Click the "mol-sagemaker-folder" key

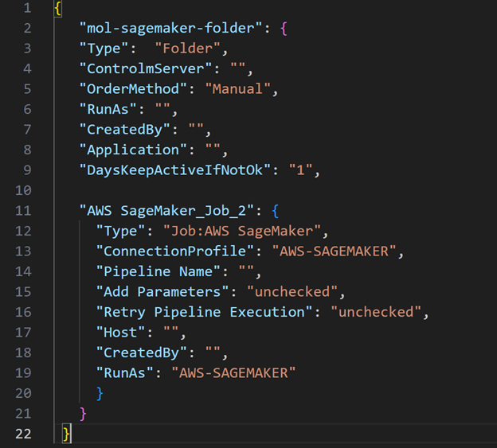[170, 28]
